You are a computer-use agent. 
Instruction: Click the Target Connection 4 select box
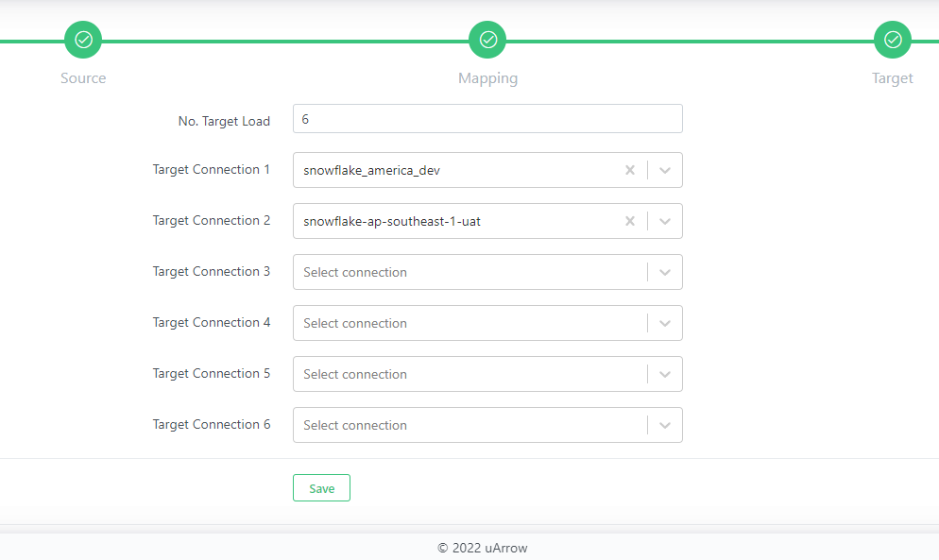click(x=469, y=323)
